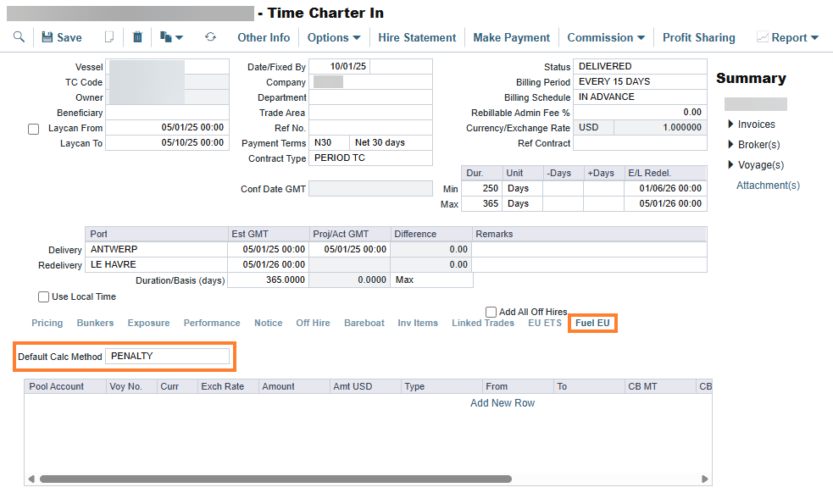The height and width of the screenshot is (504, 833).
Task: Click Rebillable Admin Fee % field
Action: pos(640,112)
